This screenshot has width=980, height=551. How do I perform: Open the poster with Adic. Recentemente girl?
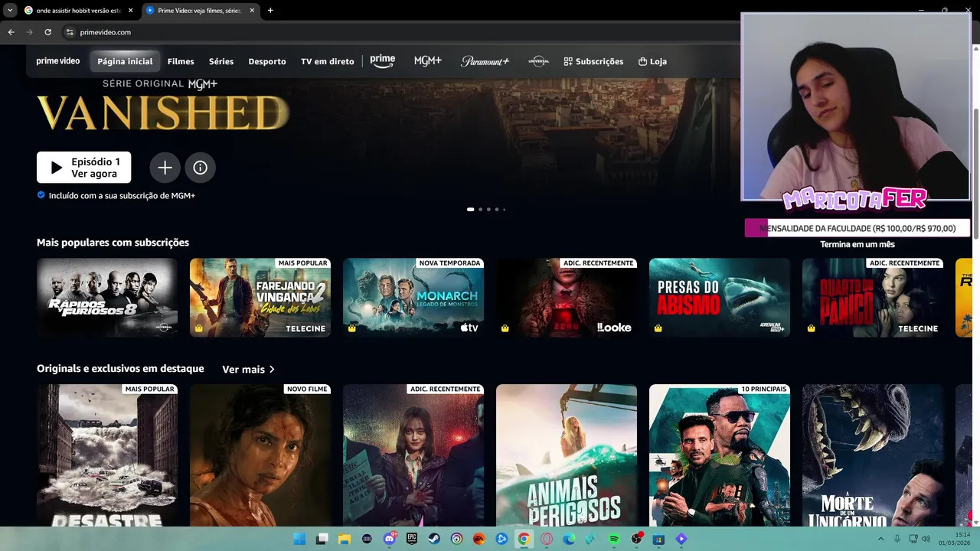(413, 455)
